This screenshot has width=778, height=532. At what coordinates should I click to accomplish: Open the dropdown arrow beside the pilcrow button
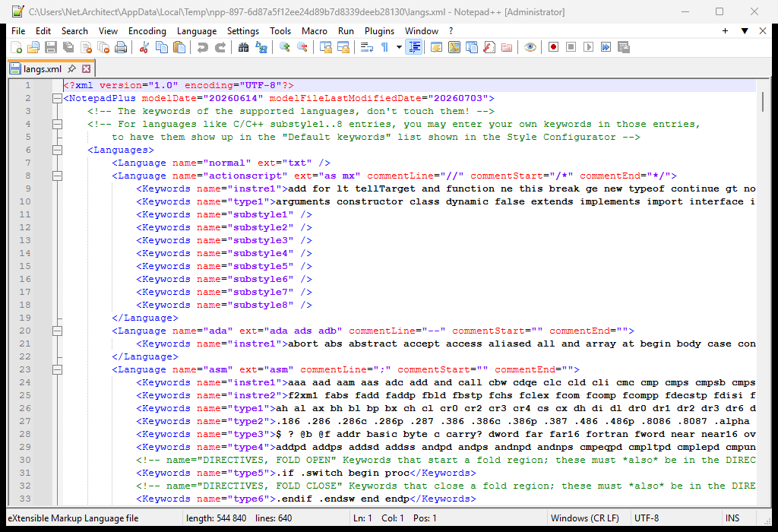tap(398, 47)
